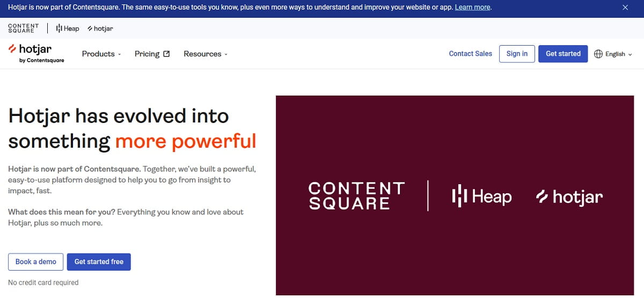Click the large Contentsquare logo in hero image
This screenshot has height=298, width=644.
click(356, 195)
